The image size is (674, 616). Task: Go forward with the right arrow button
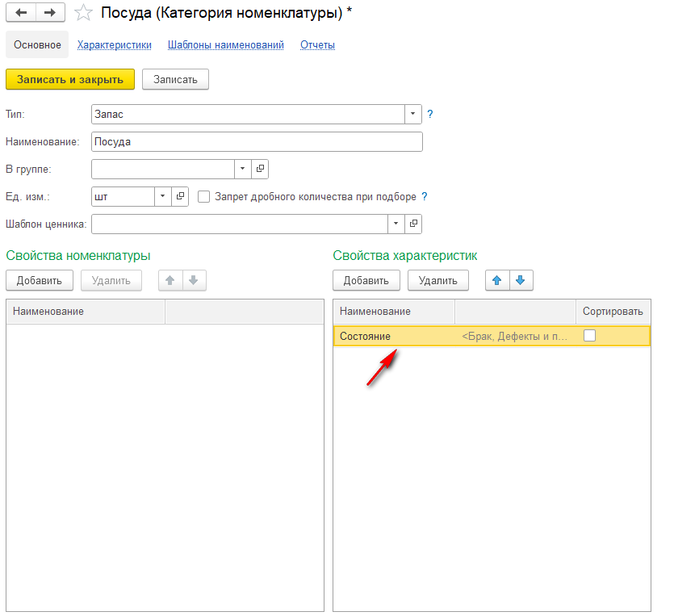50,12
